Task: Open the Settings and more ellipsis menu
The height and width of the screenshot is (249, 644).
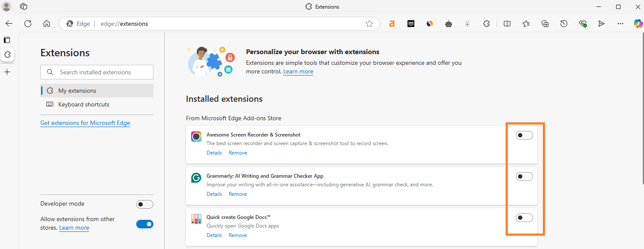Action: click(620, 24)
